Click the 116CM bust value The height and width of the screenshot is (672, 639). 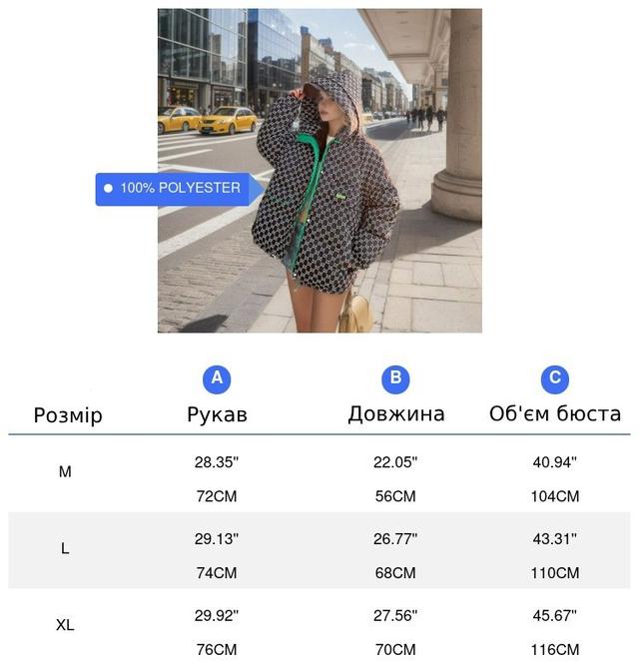pyautogui.click(x=555, y=649)
